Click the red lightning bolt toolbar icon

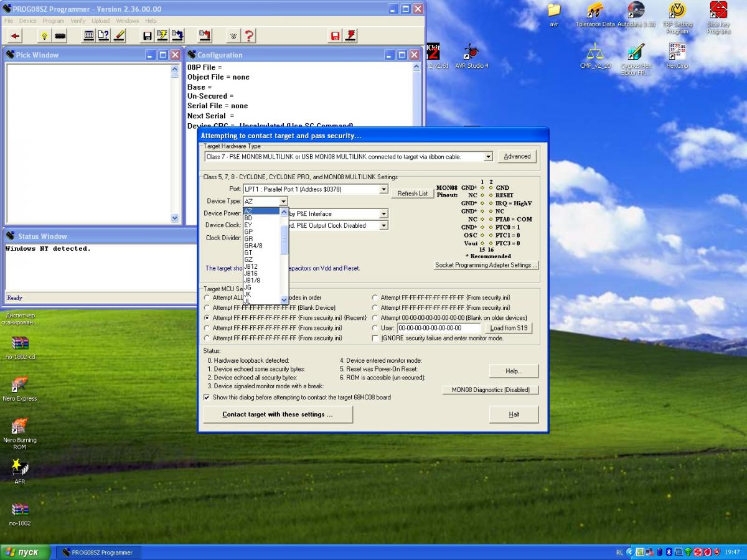point(350,35)
